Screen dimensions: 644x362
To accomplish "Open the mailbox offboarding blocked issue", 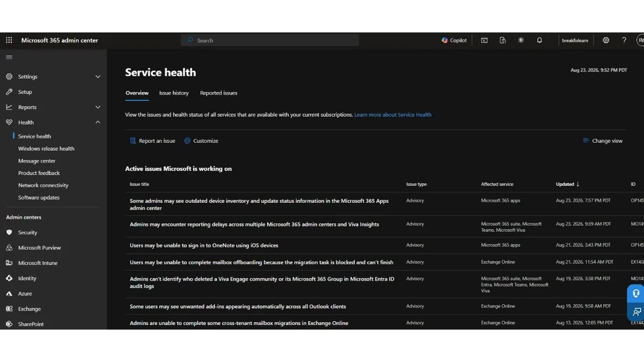I will coord(261,262).
